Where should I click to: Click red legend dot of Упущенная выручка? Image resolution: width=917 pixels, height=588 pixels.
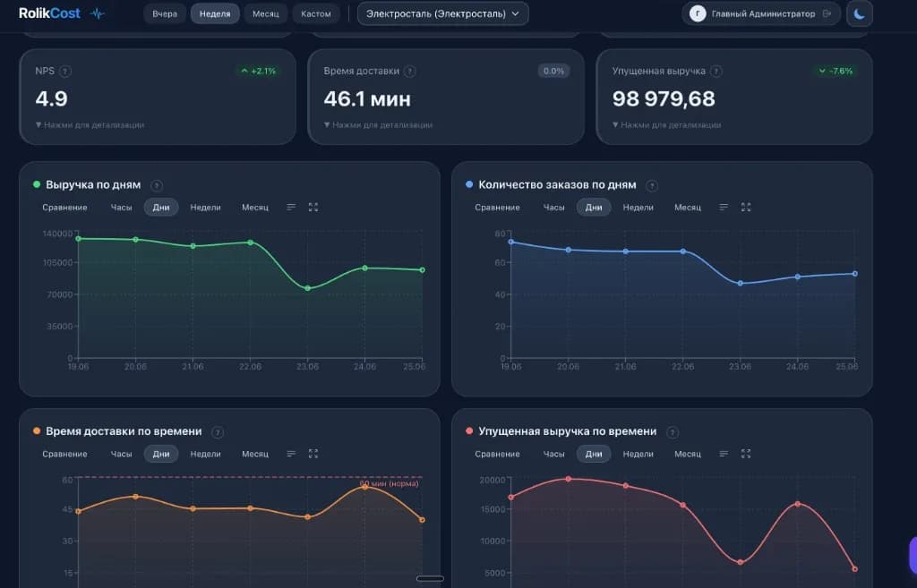pos(469,431)
